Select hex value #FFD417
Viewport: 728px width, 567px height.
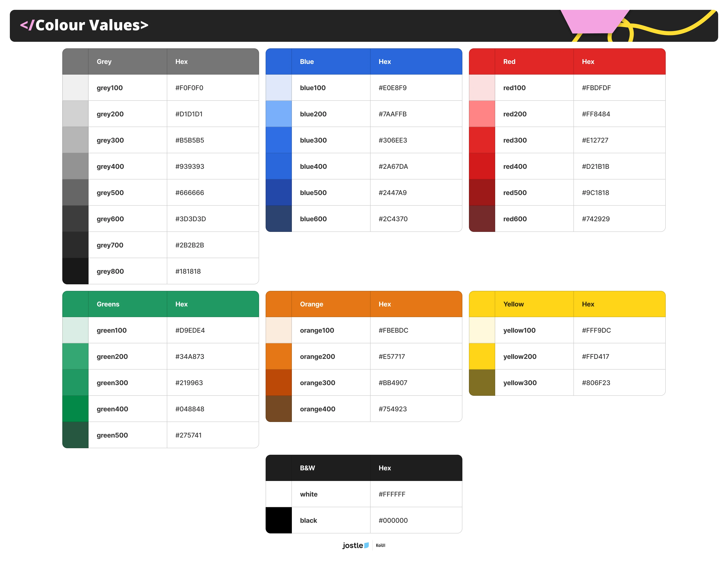pyautogui.click(x=595, y=356)
